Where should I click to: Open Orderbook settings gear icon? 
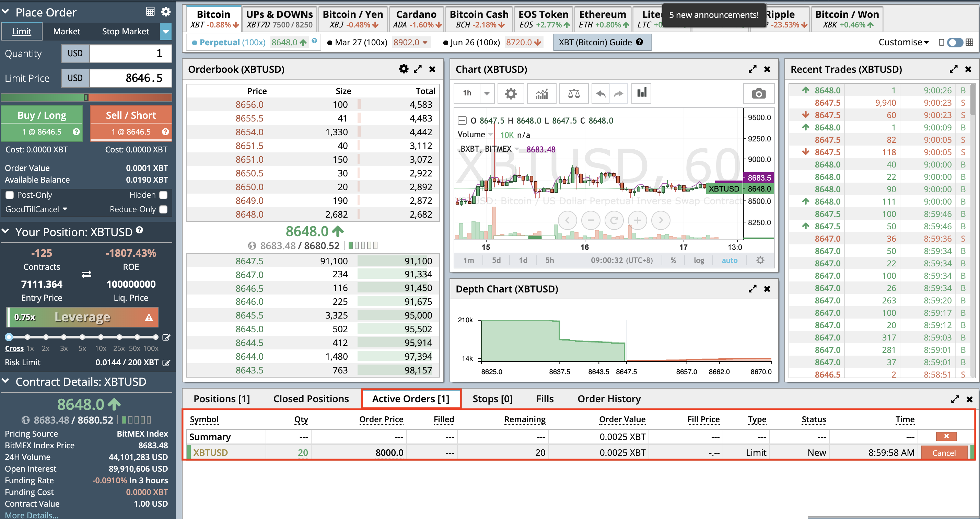pos(403,69)
